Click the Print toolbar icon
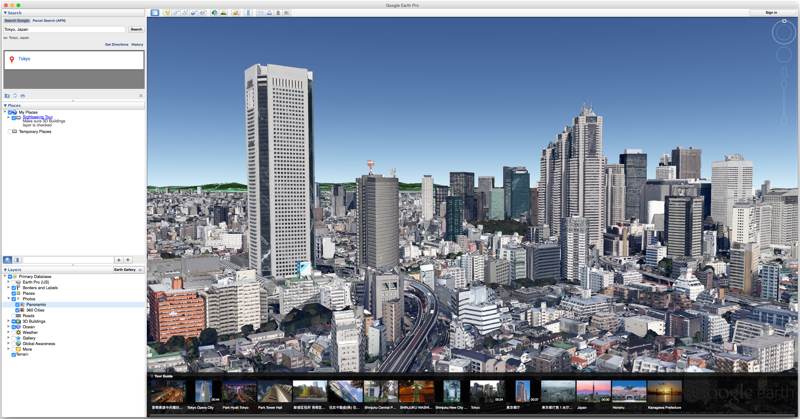The image size is (800, 419). [x=269, y=13]
